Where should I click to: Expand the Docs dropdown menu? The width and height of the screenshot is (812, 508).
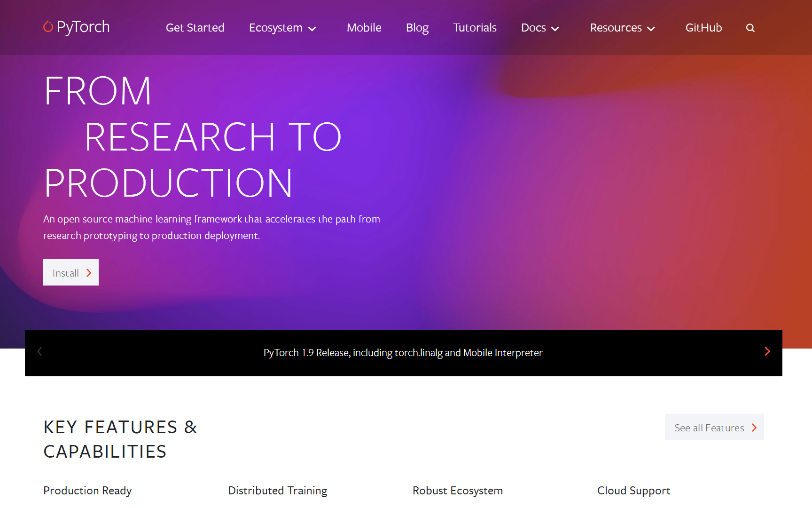click(x=540, y=28)
